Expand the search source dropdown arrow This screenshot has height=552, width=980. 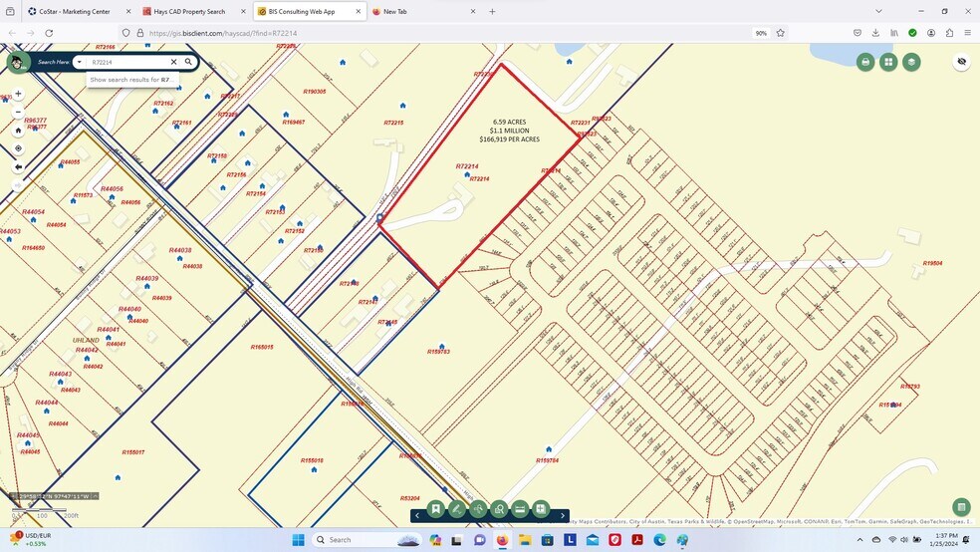(80, 62)
